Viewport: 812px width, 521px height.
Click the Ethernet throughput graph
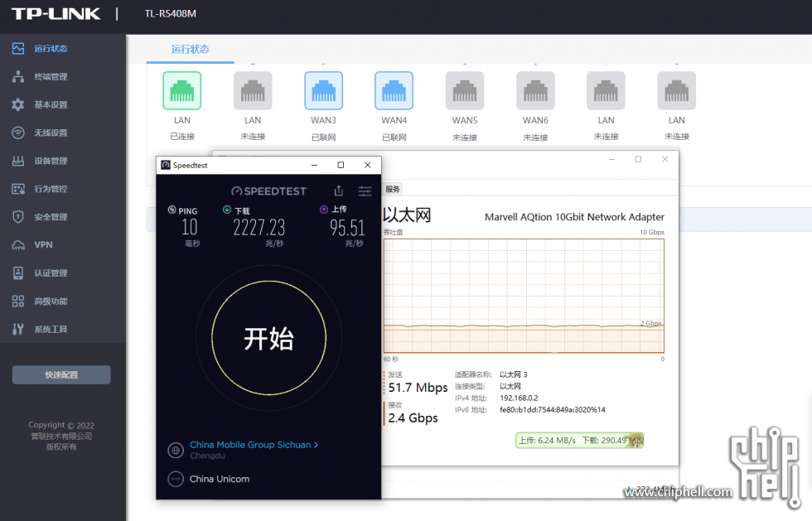coord(524,296)
